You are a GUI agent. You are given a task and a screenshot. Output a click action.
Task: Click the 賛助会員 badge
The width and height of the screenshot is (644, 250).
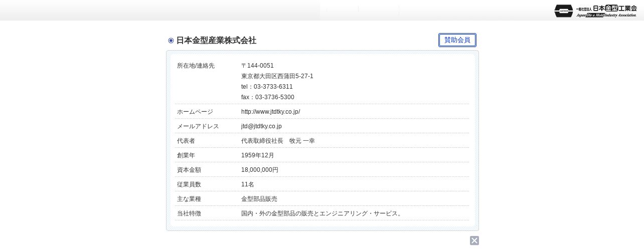click(x=457, y=40)
